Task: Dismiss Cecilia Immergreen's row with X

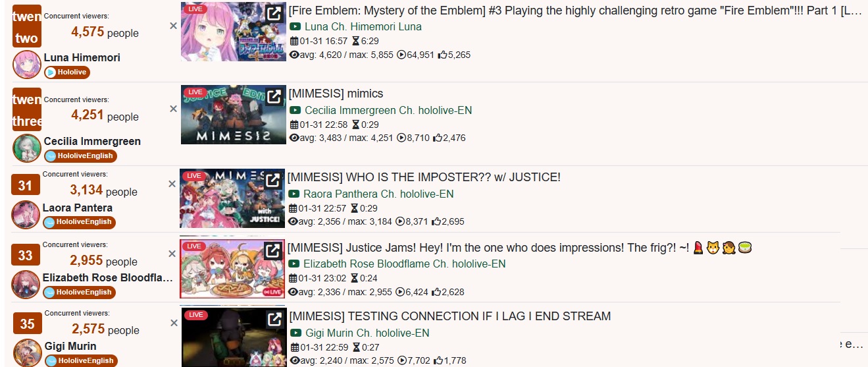Action: (x=173, y=109)
